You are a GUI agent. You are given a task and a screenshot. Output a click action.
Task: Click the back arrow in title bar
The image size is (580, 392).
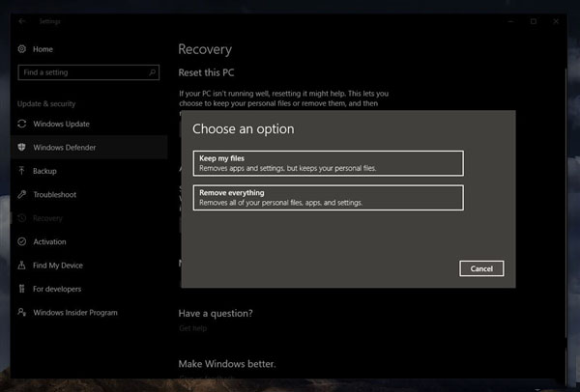coord(22,21)
